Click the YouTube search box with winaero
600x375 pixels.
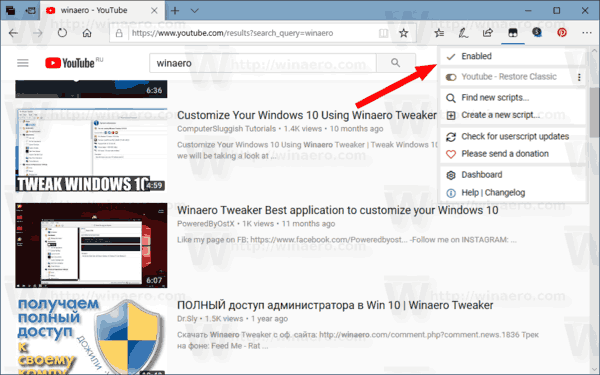(263, 63)
